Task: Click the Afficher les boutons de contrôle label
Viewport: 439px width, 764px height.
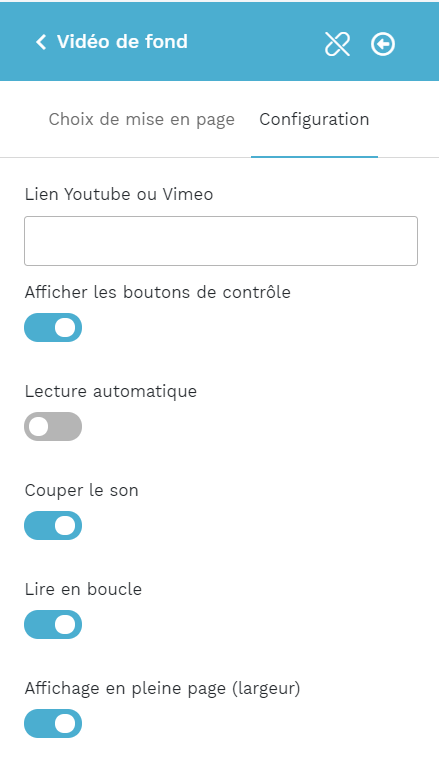Action: [157, 292]
